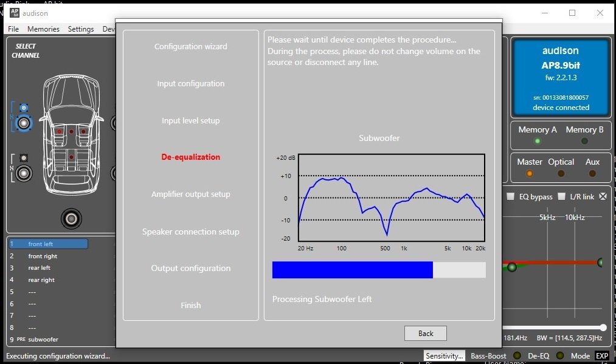Click the crossed box icon beside L/R link

[603, 196]
